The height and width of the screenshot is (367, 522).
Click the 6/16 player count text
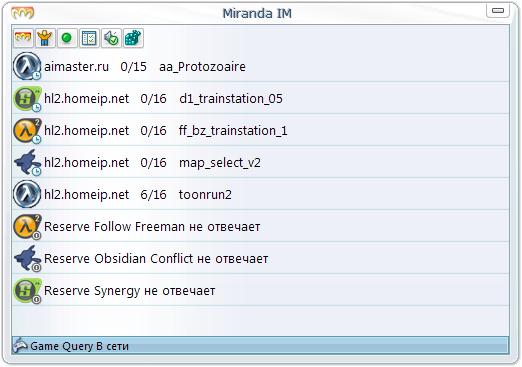153,195
